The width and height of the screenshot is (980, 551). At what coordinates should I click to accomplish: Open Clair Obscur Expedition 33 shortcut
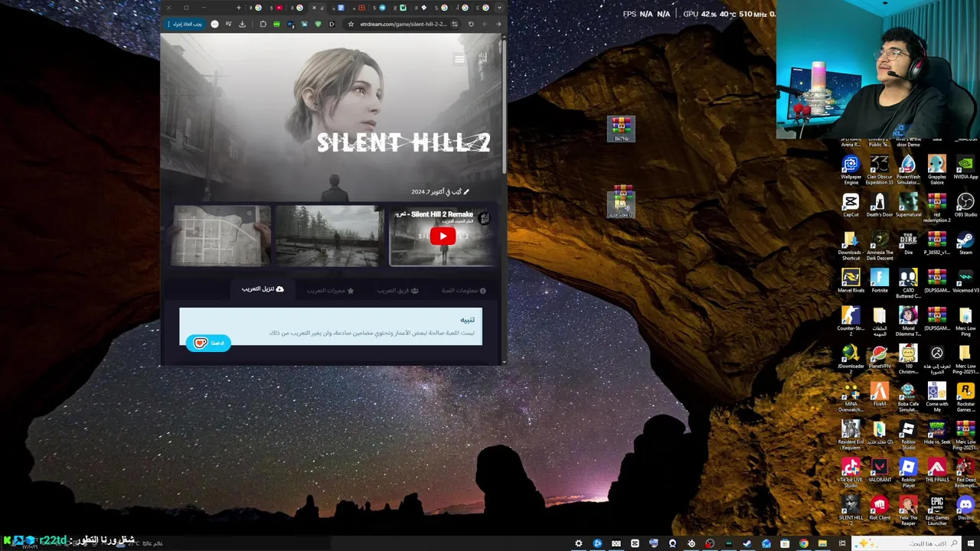pos(880,170)
